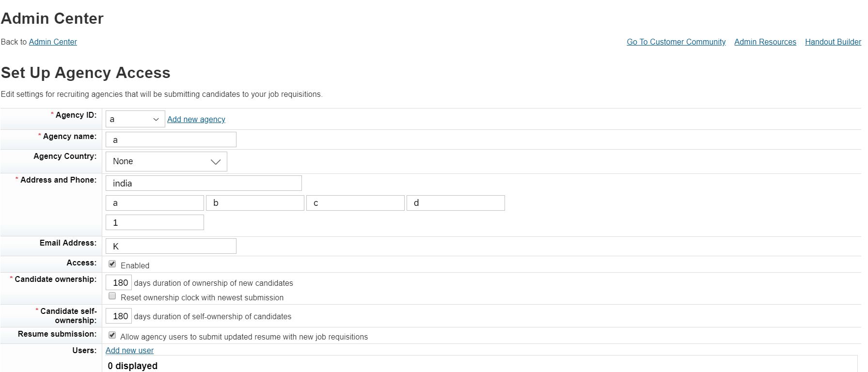Image resolution: width=868 pixels, height=372 pixels.
Task: Focus the phone field containing 1
Action: pos(155,222)
